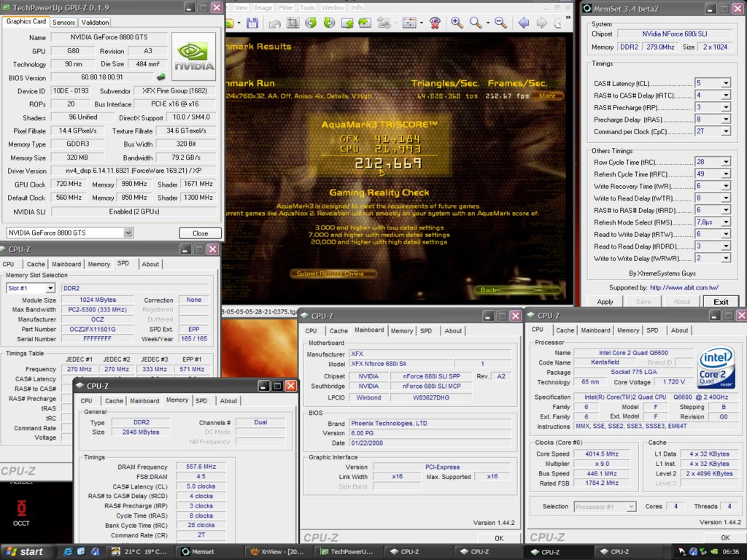
Task: Open SPD tab in CPU-Z Mainboard window
Action: pyautogui.click(x=426, y=331)
